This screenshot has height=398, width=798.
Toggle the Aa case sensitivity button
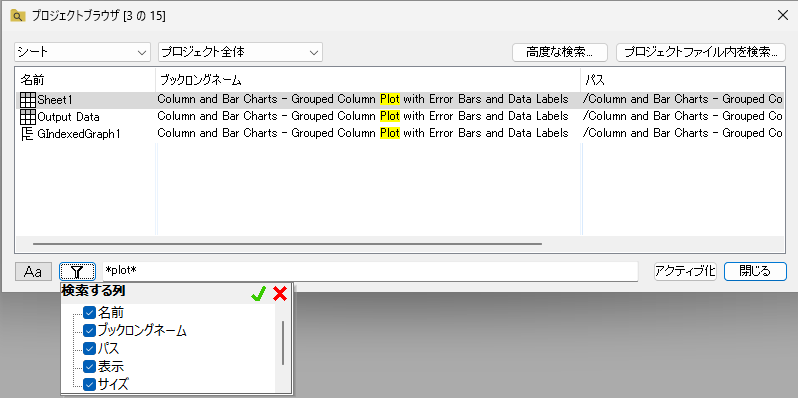[x=33, y=271]
